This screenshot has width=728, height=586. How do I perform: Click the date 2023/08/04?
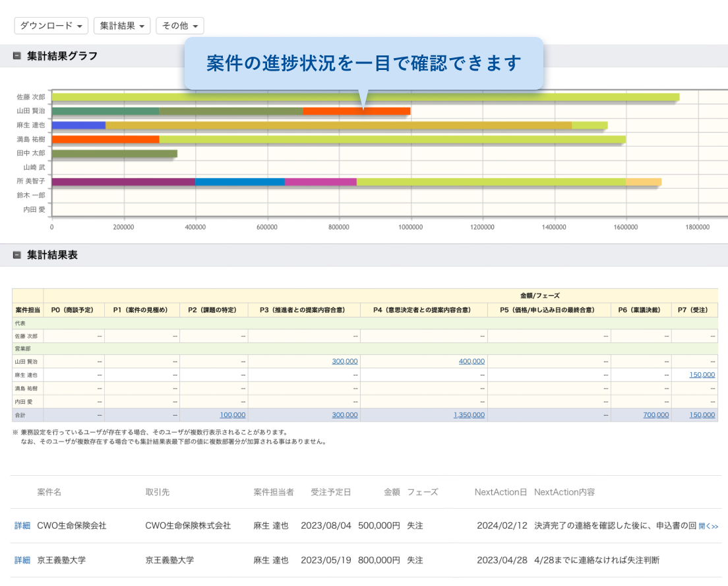[x=326, y=525]
